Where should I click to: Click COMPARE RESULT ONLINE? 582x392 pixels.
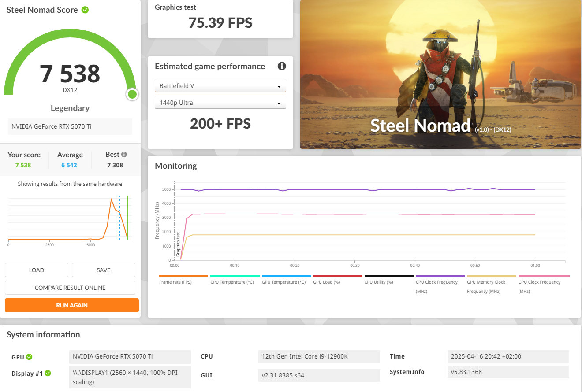point(70,288)
